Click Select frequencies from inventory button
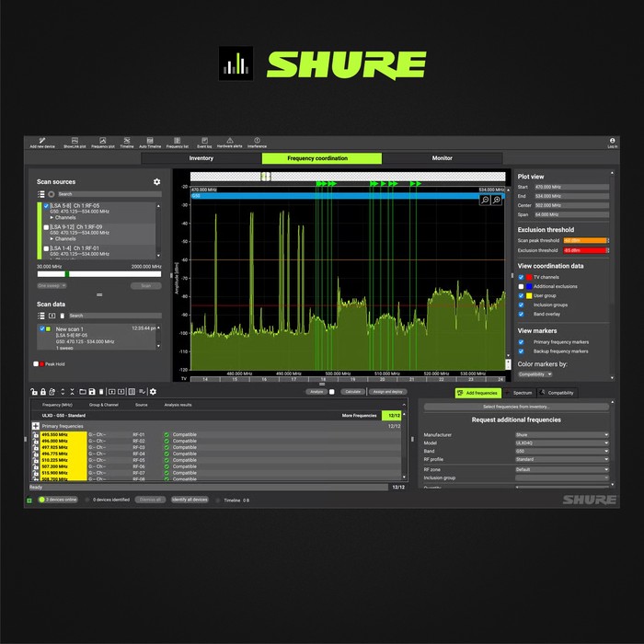This screenshot has height=644, width=644. click(516, 407)
